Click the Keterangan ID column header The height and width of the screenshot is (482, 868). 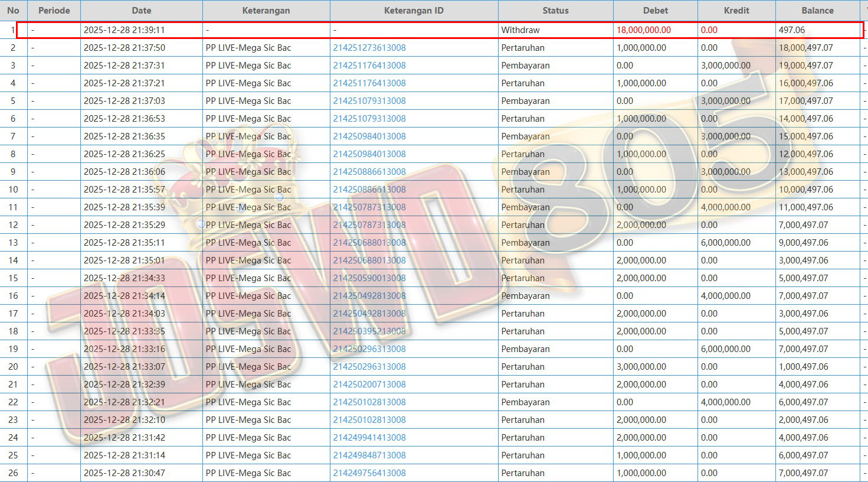click(x=414, y=11)
